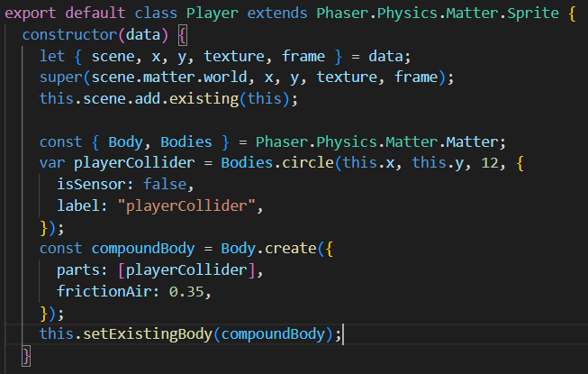
Task: Click the value 0.35
Action: (x=186, y=291)
